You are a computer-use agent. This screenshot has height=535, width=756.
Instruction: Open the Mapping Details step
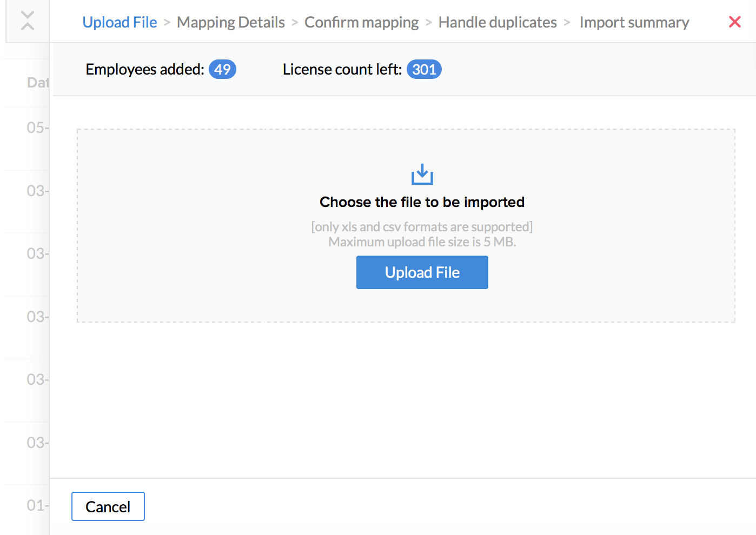[230, 22]
